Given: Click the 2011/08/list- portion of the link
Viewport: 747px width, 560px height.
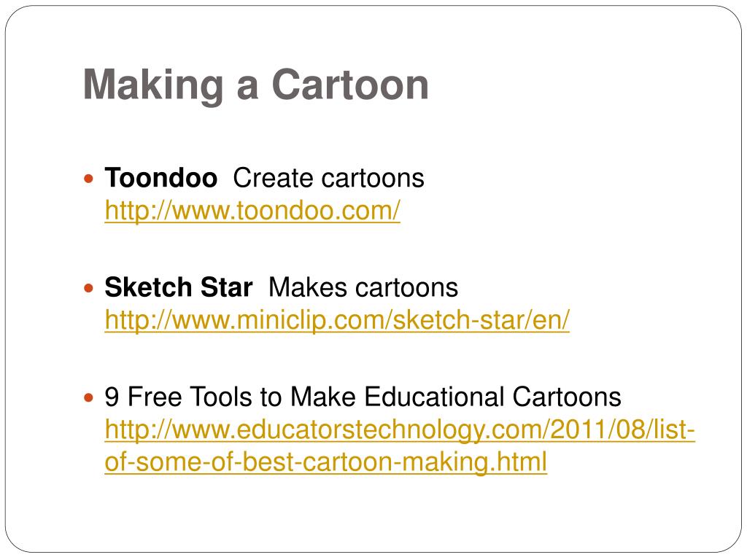Looking at the screenshot, I should point(623,429).
